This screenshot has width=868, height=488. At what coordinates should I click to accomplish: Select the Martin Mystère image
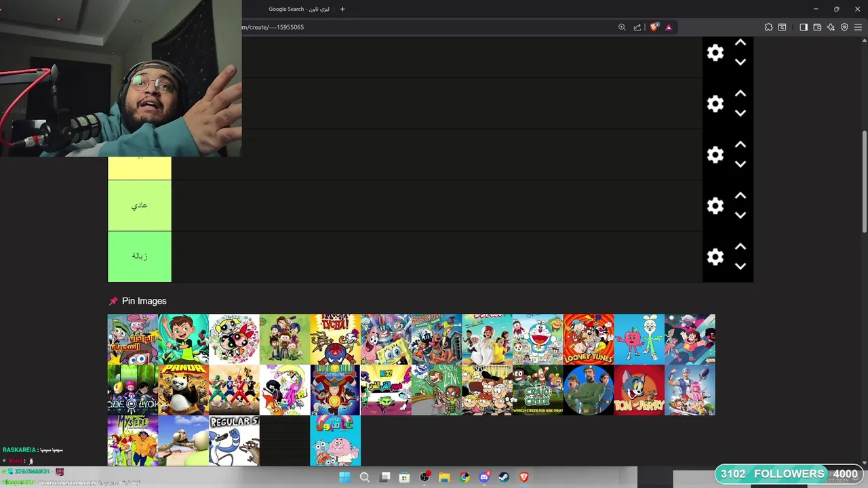pos(133,441)
